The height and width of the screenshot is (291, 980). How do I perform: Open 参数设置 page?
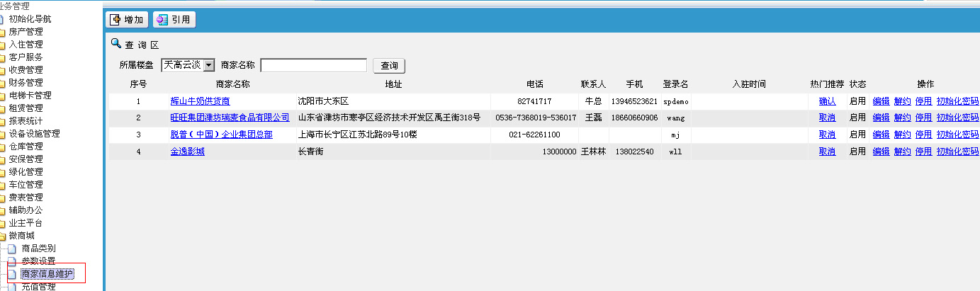(x=38, y=261)
